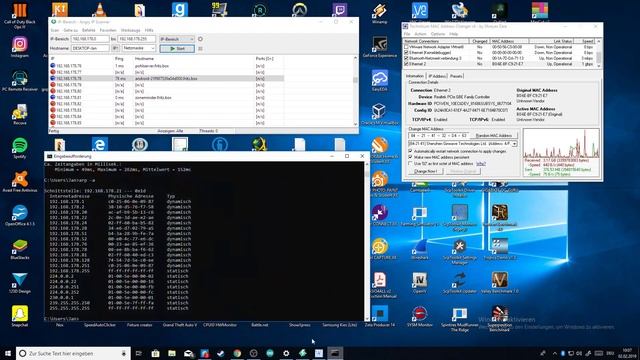
Task: Toggle Ethernet 2 connection checkbox
Action: pos(406,64)
